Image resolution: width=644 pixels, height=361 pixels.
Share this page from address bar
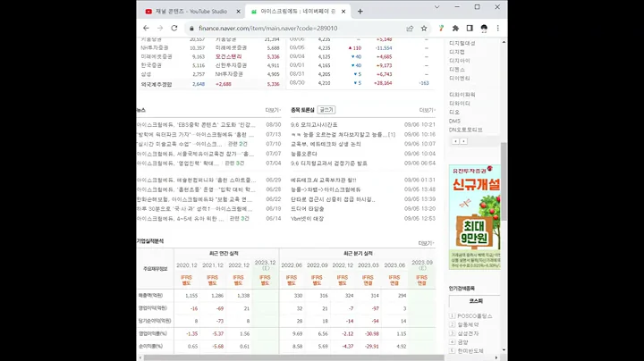coord(410,29)
